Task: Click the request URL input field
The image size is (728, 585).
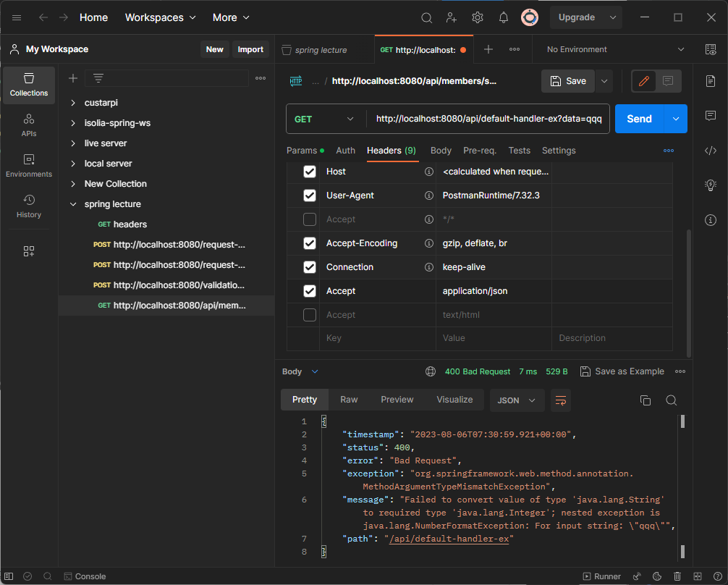Action: 488,119
